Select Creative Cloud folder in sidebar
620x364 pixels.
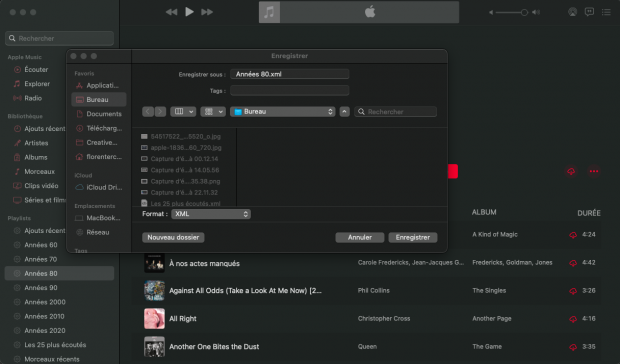click(x=99, y=142)
